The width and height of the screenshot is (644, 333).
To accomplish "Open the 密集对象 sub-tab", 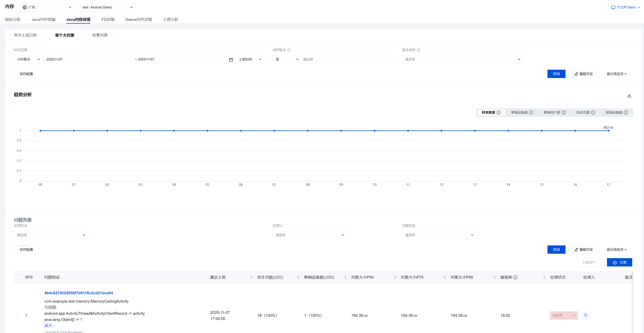I will pos(100,35).
